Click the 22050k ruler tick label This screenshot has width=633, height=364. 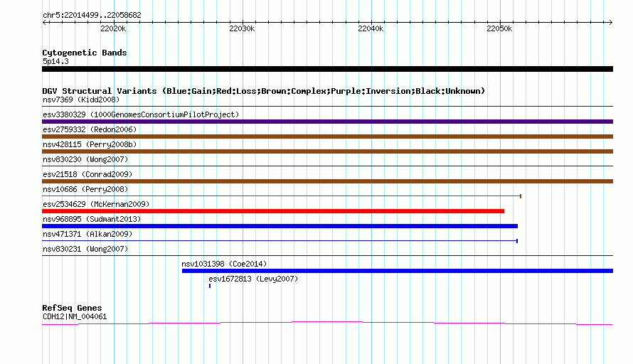499,28
